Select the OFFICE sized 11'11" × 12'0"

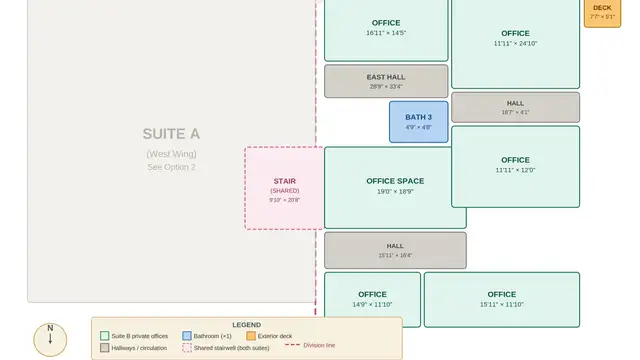pos(516,167)
